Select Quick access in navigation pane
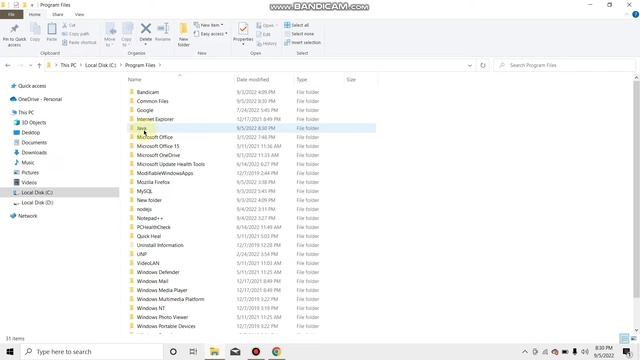Image resolution: width=640 pixels, height=360 pixels. click(x=32, y=86)
